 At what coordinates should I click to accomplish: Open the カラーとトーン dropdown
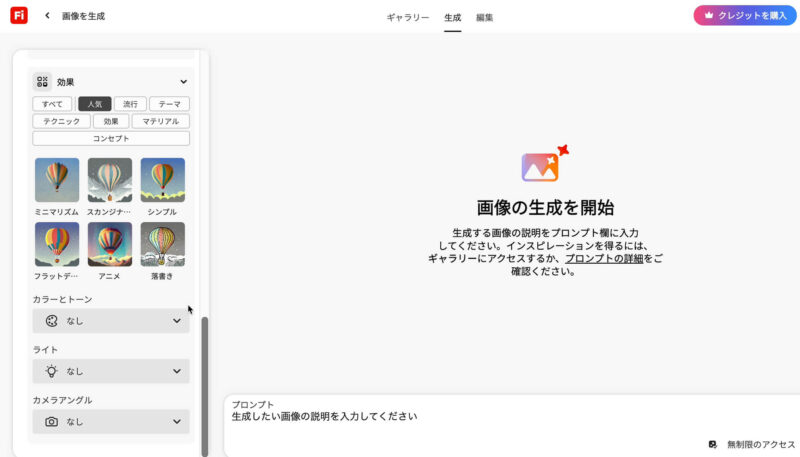click(111, 321)
